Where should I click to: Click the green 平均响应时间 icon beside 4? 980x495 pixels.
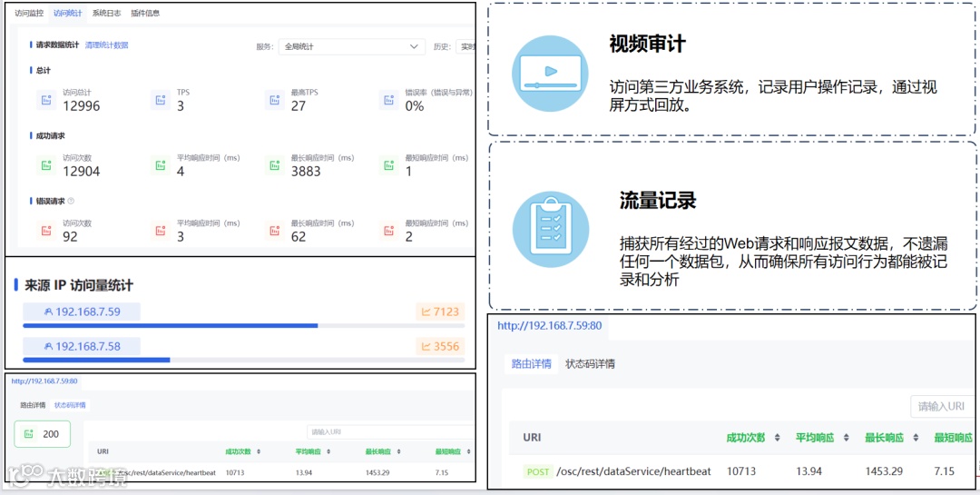(x=161, y=166)
